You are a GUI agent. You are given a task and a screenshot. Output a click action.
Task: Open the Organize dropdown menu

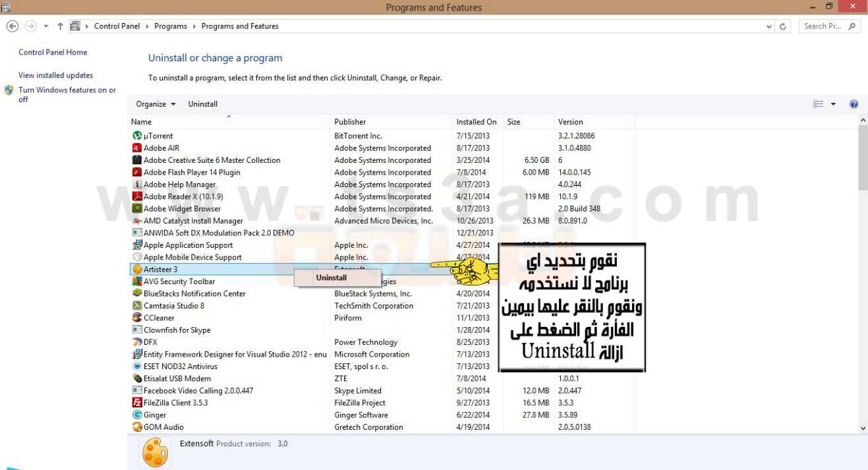[156, 104]
